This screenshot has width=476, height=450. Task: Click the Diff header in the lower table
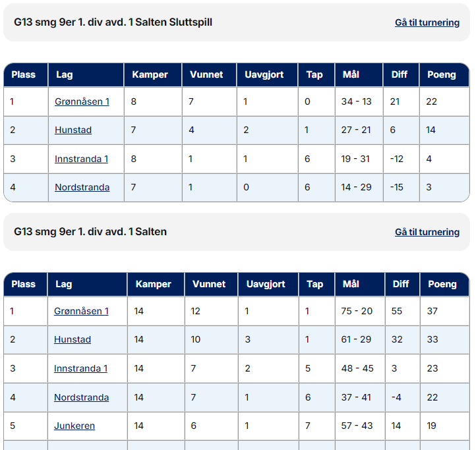[400, 284]
